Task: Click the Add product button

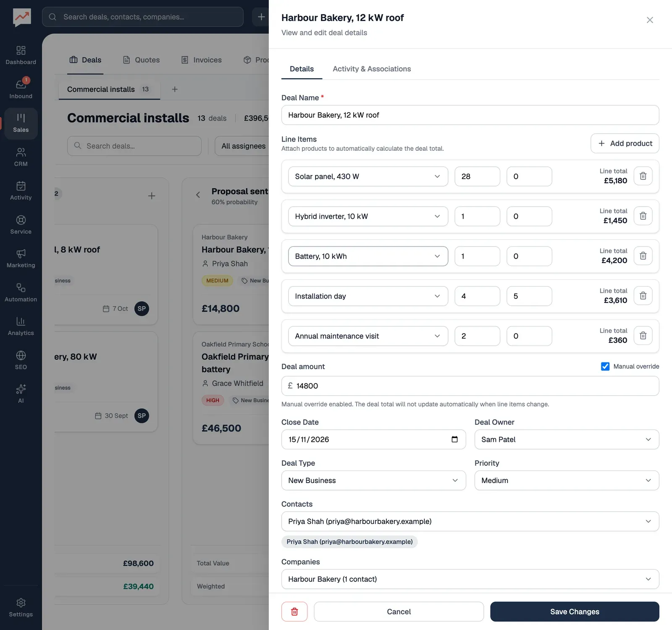Action: (625, 144)
